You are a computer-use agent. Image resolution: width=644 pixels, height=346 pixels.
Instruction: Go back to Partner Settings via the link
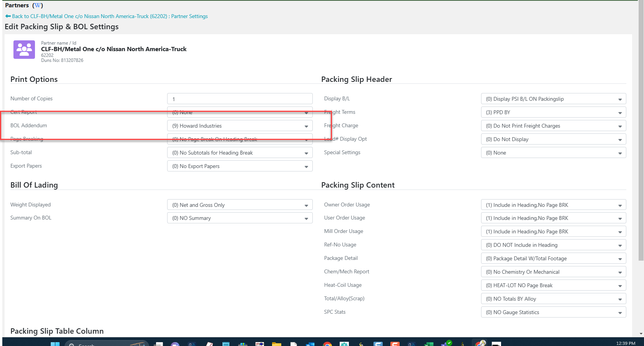tap(110, 16)
